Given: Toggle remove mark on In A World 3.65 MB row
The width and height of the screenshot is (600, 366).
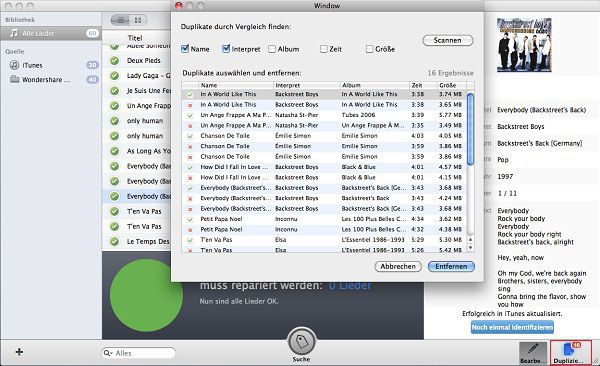Looking at the screenshot, I should click(x=190, y=105).
